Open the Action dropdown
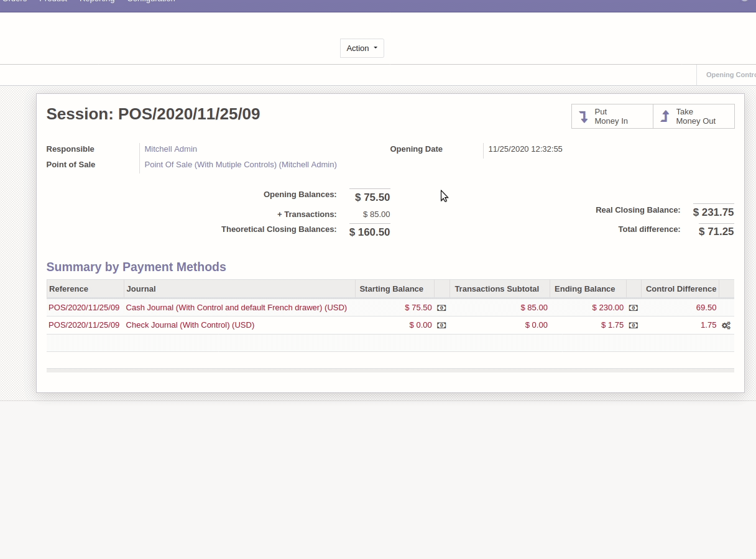The image size is (756, 559). pyautogui.click(x=362, y=48)
